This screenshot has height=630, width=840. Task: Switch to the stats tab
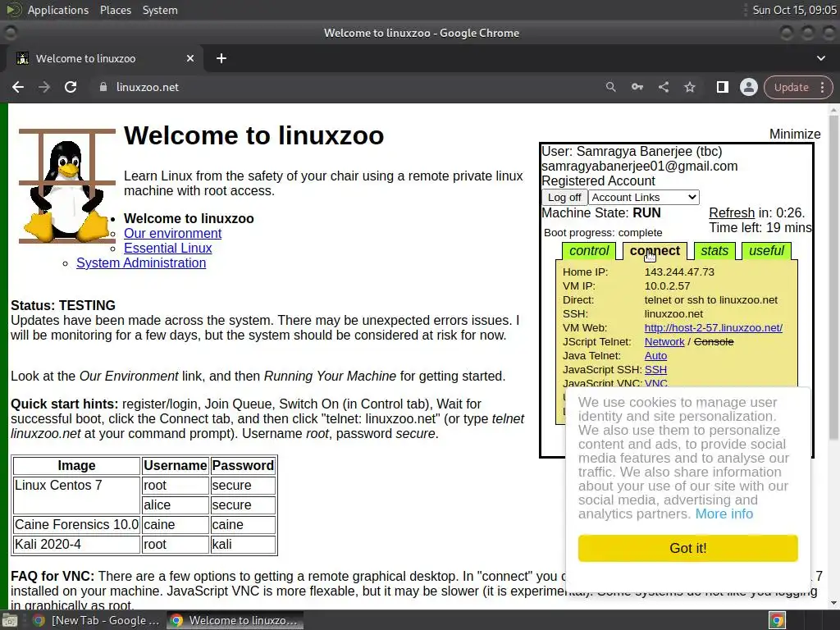point(714,251)
